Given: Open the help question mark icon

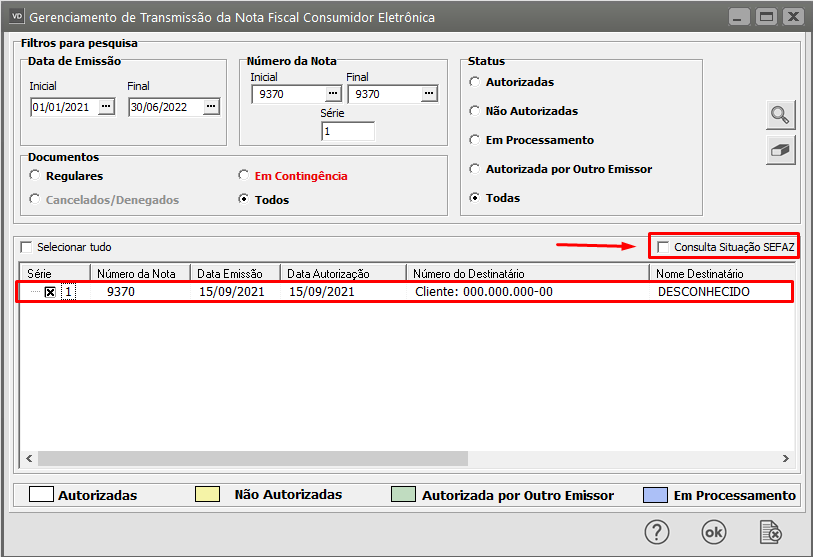Looking at the screenshot, I should point(656,532).
